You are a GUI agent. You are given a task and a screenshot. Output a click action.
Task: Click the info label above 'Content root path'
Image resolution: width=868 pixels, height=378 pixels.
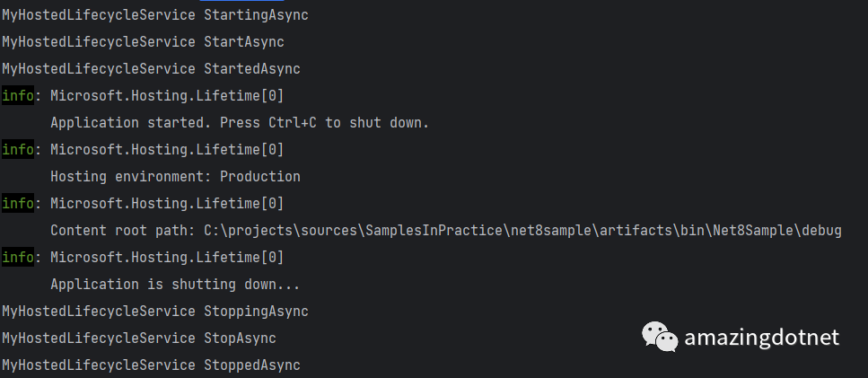(18, 204)
